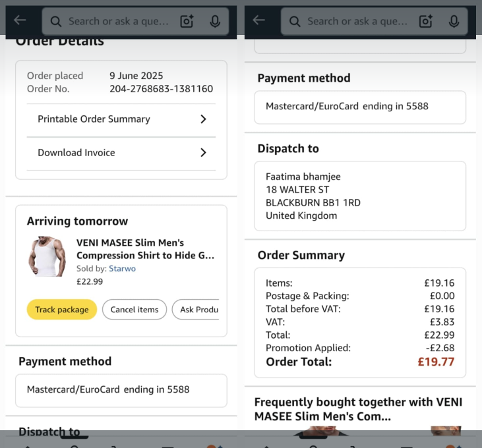Tap the back arrow in left screen

pyautogui.click(x=20, y=20)
